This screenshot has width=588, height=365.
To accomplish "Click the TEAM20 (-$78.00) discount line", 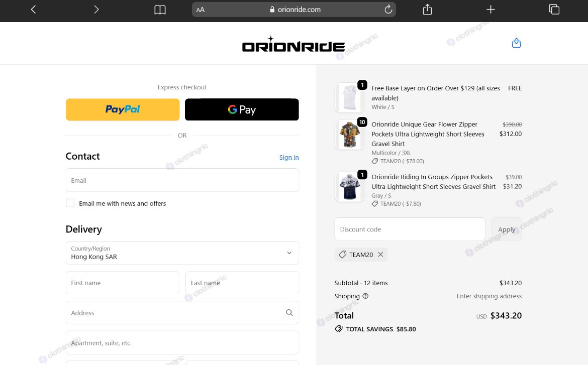I will point(398,161).
